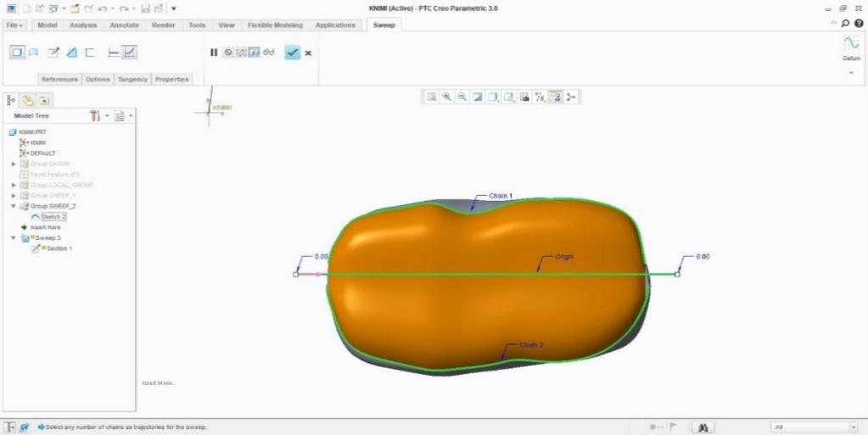The height and width of the screenshot is (435, 868).
Task: Click the verify mode glasses icon
Action: [269, 53]
